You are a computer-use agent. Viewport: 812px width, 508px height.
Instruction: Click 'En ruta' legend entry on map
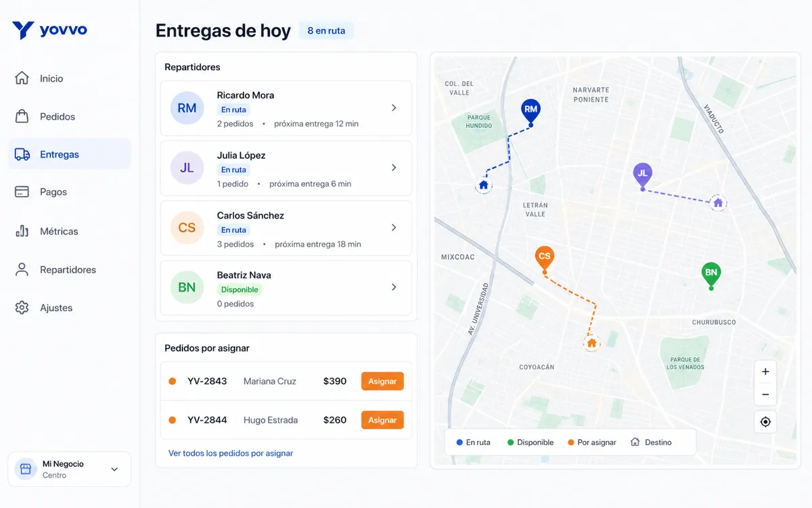pyautogui.click(x=473, y=442)
